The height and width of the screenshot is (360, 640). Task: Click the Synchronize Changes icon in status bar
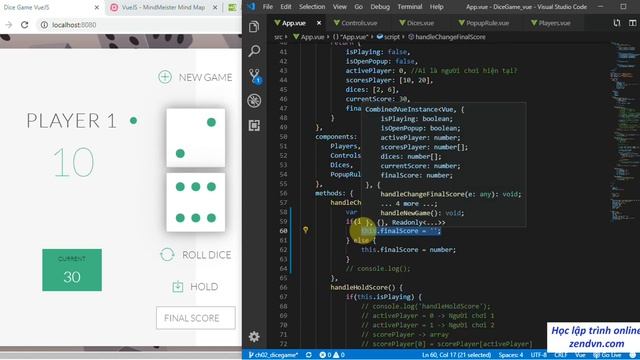point(309,355)
